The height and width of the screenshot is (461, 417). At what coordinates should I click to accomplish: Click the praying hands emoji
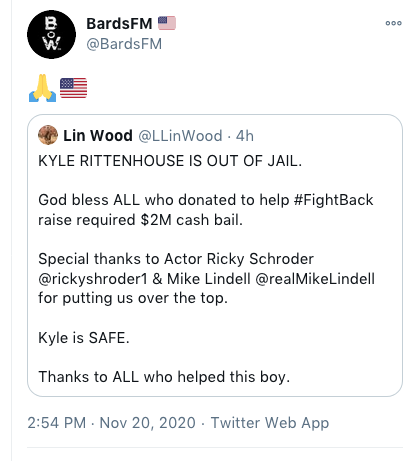click(x=42, y=88)
